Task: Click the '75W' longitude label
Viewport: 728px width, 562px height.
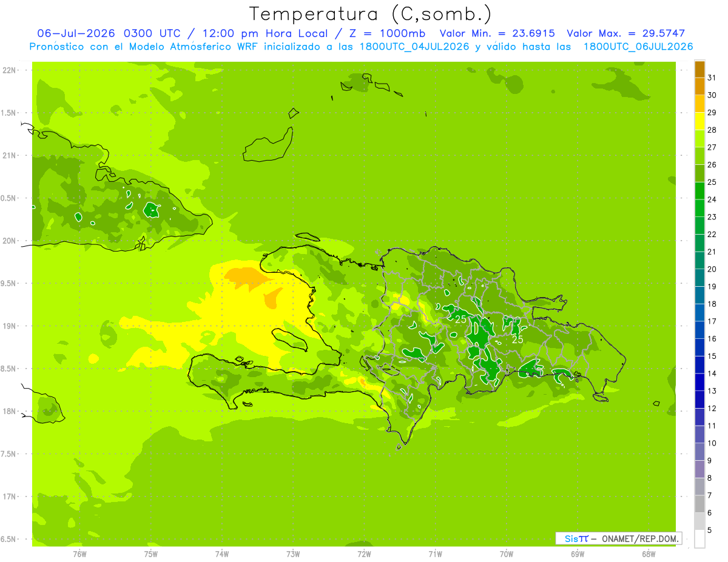Action: tap(151, 554)
